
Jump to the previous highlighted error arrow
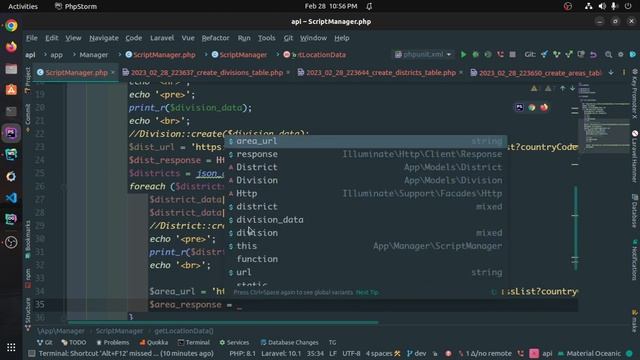(562, 88)
